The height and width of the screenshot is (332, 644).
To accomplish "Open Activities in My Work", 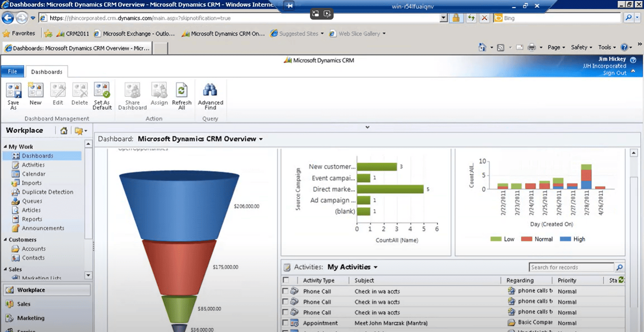I will pos(33,165).
